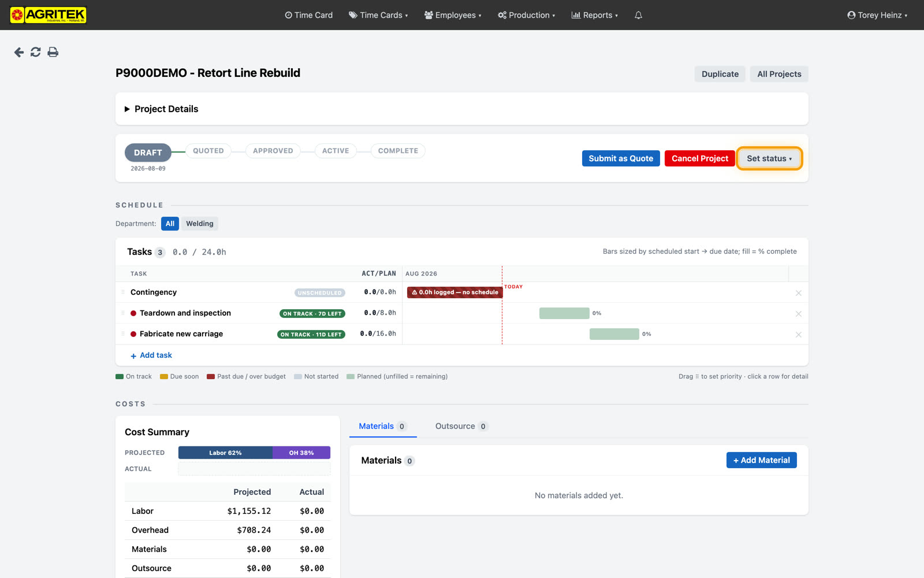This screenshot has height=578, width=924.
Task: Click the back arrow icon
Action: pos(19,52)
